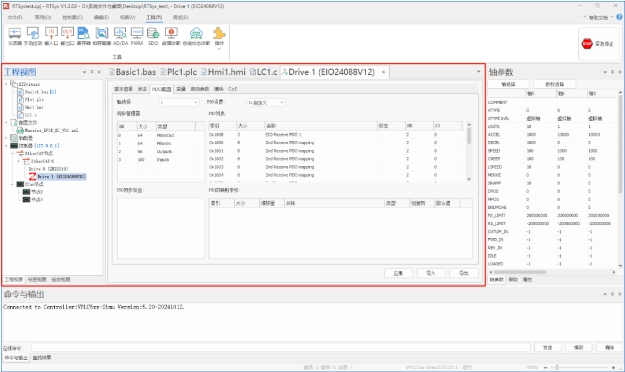The height and width of the screenshot is (372, 625).
Task: Open the IN input port tool
Action: click(x=51, y=36)
